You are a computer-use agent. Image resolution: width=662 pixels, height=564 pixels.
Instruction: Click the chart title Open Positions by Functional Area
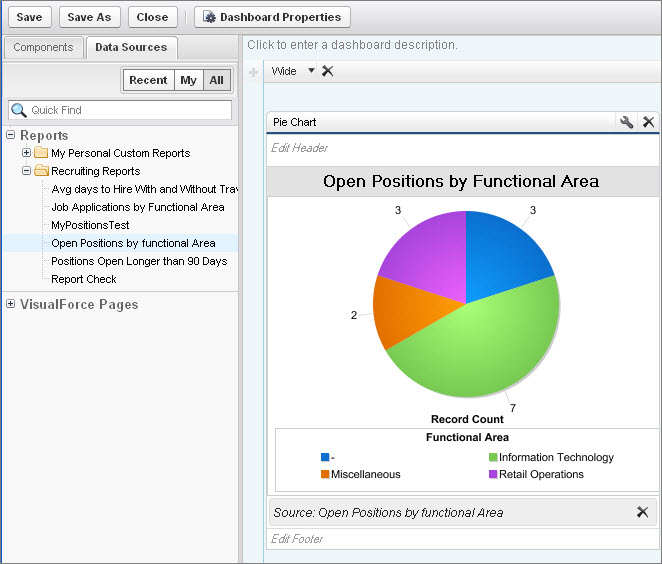point(461,181)
